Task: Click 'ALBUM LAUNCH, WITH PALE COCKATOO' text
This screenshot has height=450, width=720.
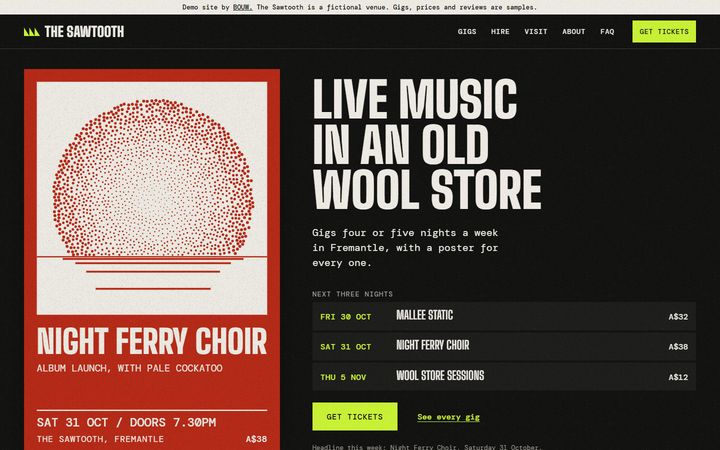Action: pyautogui.click(x=129, y=368)
